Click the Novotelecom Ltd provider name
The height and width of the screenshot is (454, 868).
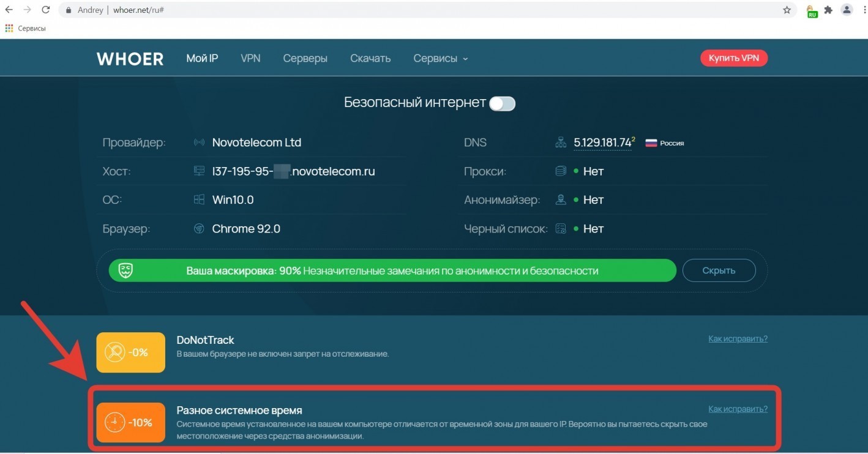pyautogui.click(x=256, y=143)
